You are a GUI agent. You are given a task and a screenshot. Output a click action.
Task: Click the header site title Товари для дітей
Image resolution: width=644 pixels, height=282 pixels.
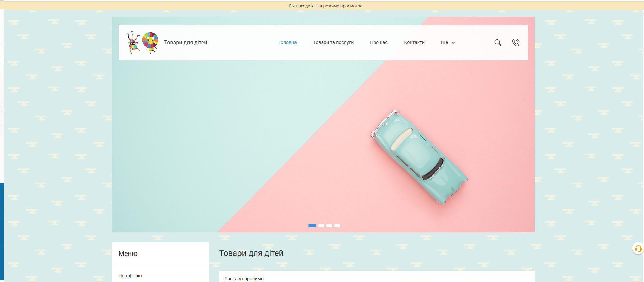point(185,43)
